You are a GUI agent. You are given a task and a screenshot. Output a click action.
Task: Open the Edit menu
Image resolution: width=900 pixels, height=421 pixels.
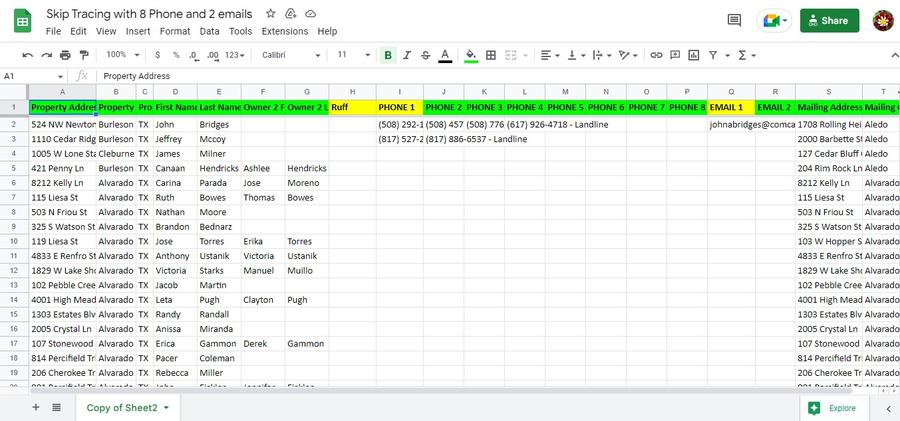79,32
